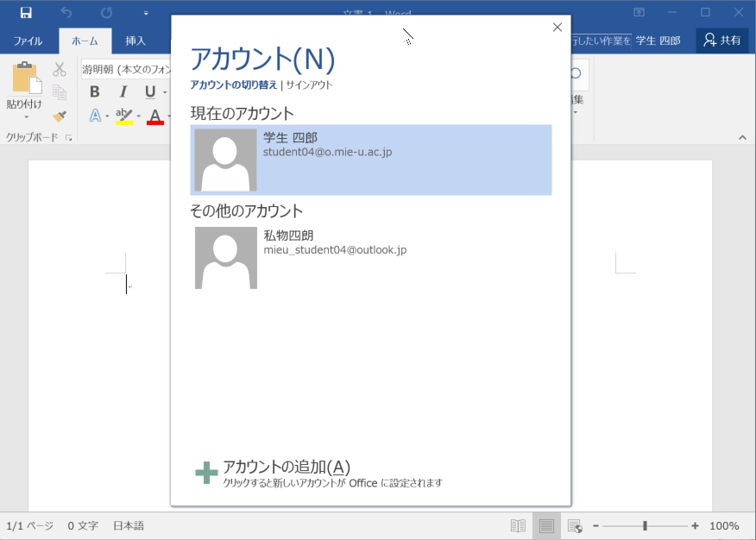Screen dimensions: 756x540
Task: Open the ファイル tab
Action: 28,41
